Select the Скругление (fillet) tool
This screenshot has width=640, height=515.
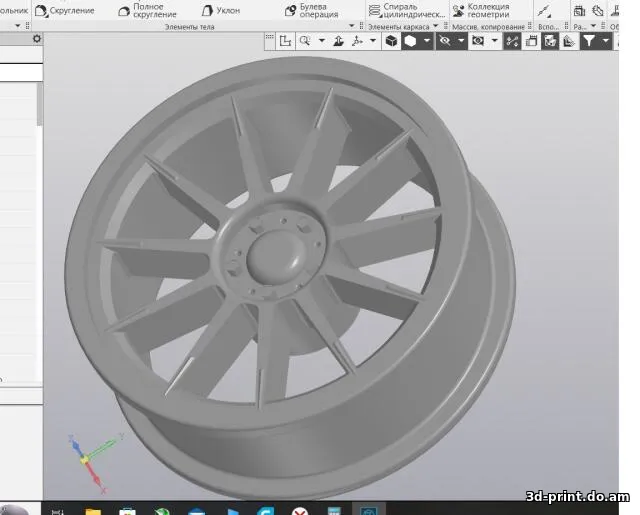[x=64, y=11]
